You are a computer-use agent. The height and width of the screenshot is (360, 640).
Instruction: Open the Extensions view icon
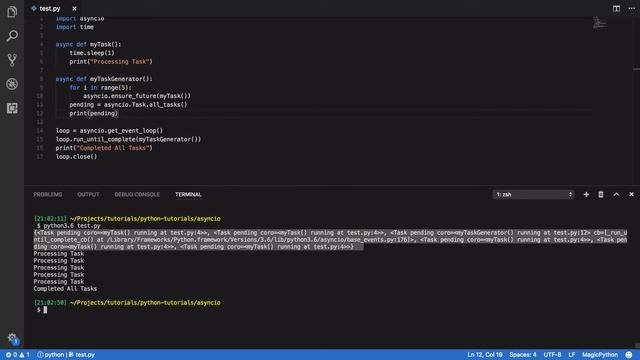[x=12, y=108]
